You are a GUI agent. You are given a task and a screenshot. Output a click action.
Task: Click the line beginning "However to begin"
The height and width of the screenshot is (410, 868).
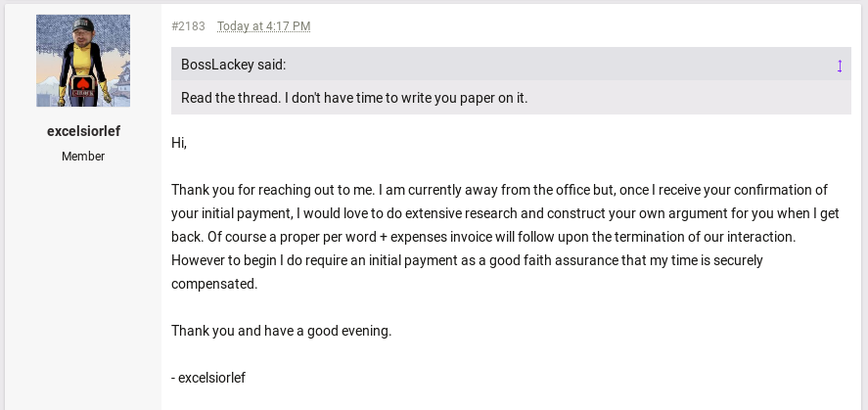click(x=467, y=260)
